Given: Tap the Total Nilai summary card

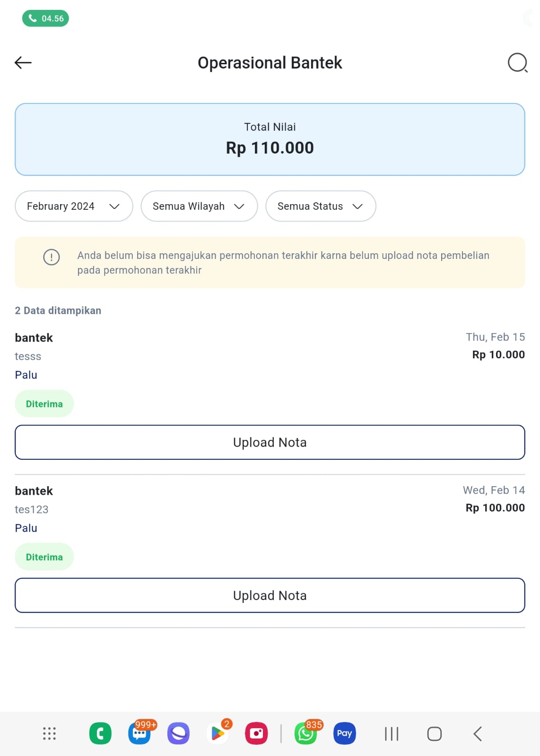Looking at the screenshot, I should (270, 139).
